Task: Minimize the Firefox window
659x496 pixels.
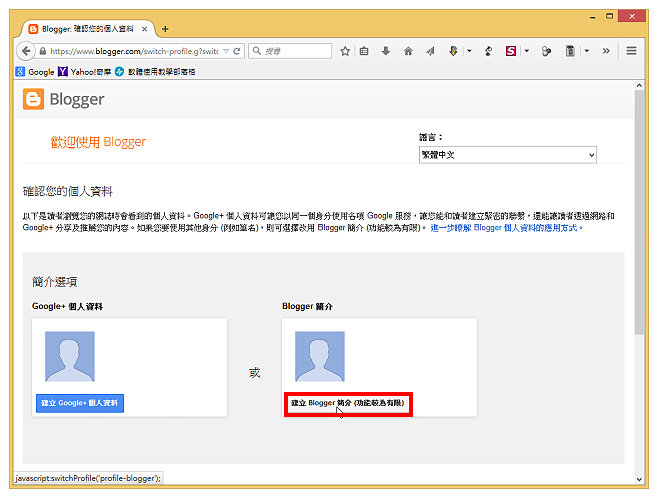Action: pos(593,17)
